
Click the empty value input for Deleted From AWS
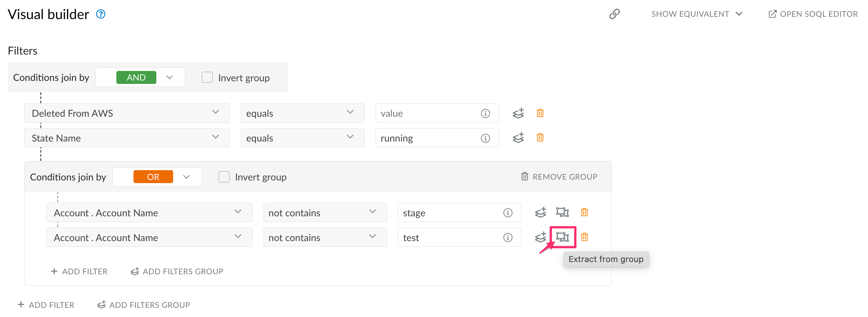pos(427,113)
